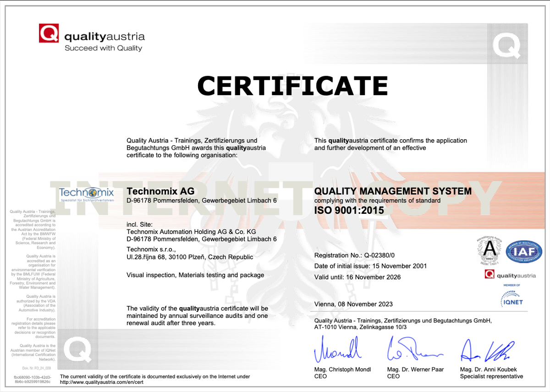550x392 pixels.
Task: Click the IAF accreditation badge
Action: pyautogui.click(x=524, y=252)
